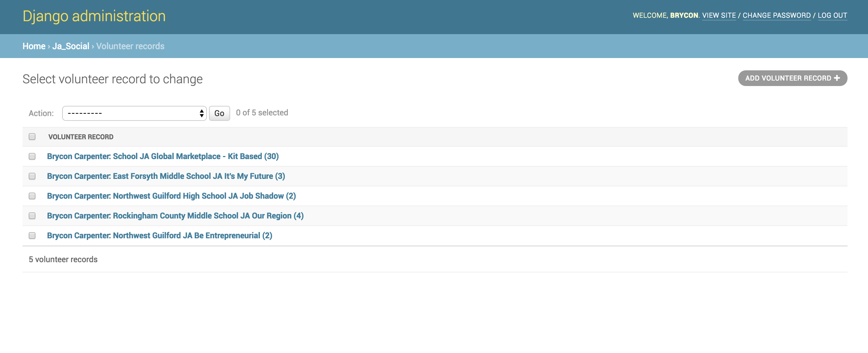
Task: Click the Add Volunteer Record button
Action: pyautogui.click(x=793, y=78)
